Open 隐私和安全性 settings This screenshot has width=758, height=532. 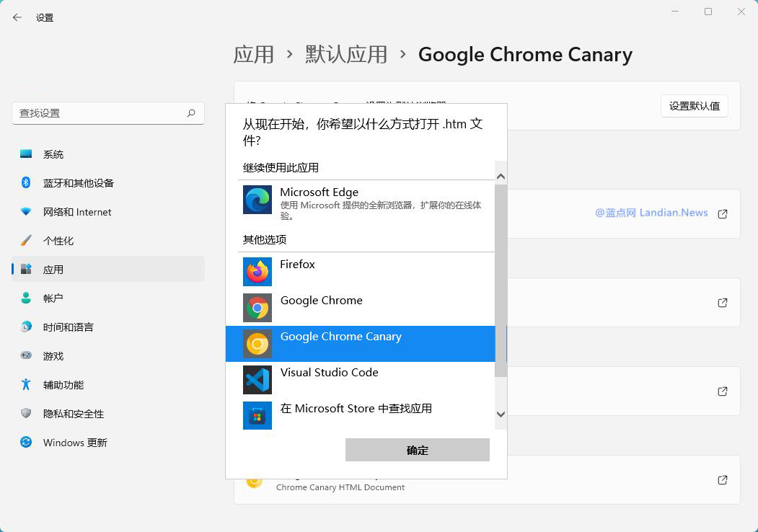coord(108,413)
